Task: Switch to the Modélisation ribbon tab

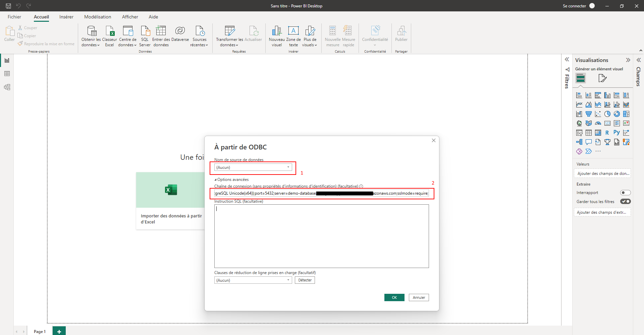Action: coord(98,17)
